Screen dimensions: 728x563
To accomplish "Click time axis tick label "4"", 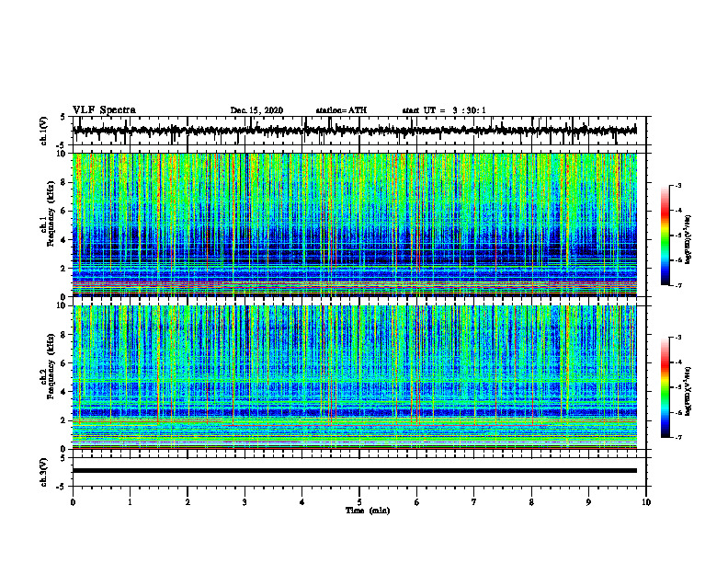I will coord(302,502).
